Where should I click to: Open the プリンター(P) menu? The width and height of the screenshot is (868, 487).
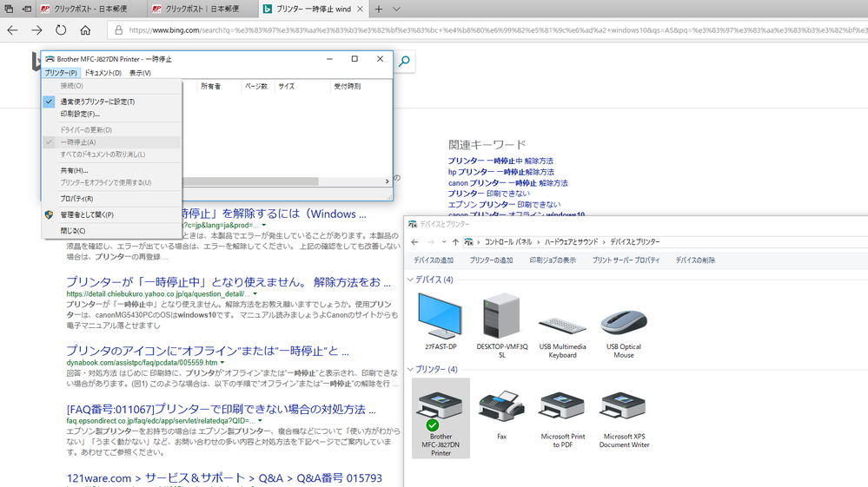click(x=61, y=73)
